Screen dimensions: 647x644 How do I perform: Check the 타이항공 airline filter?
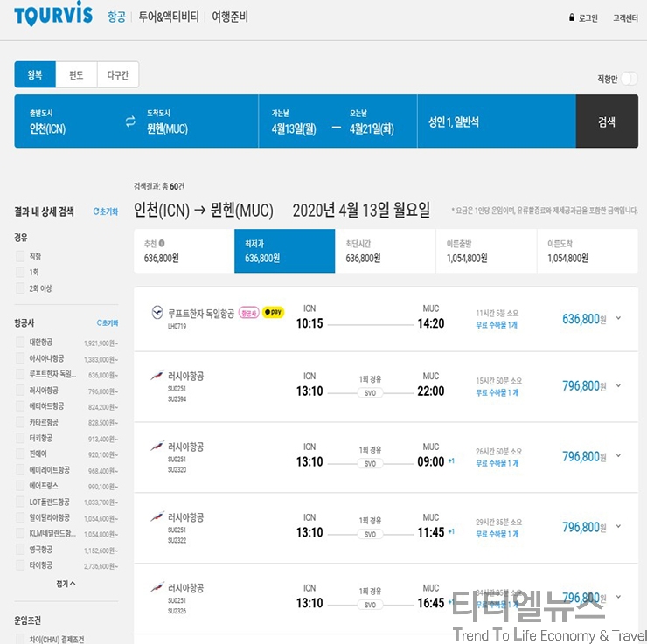coord(20,565)
